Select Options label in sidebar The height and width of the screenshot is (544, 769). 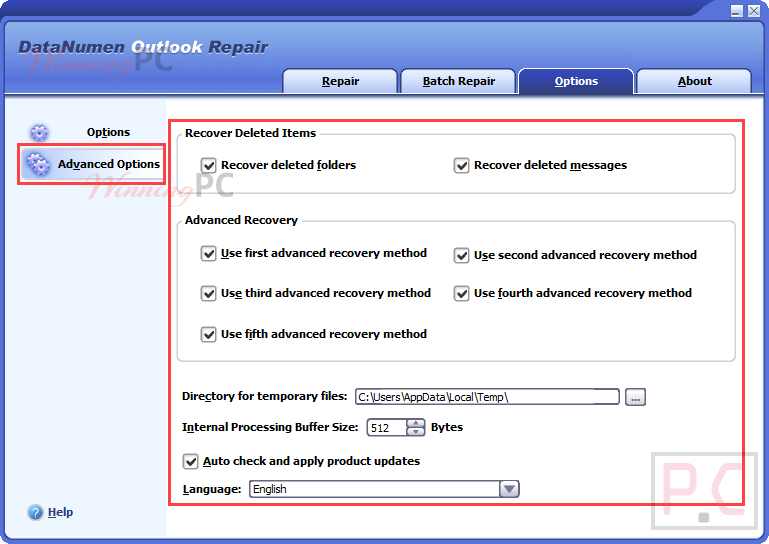(108, 132)
